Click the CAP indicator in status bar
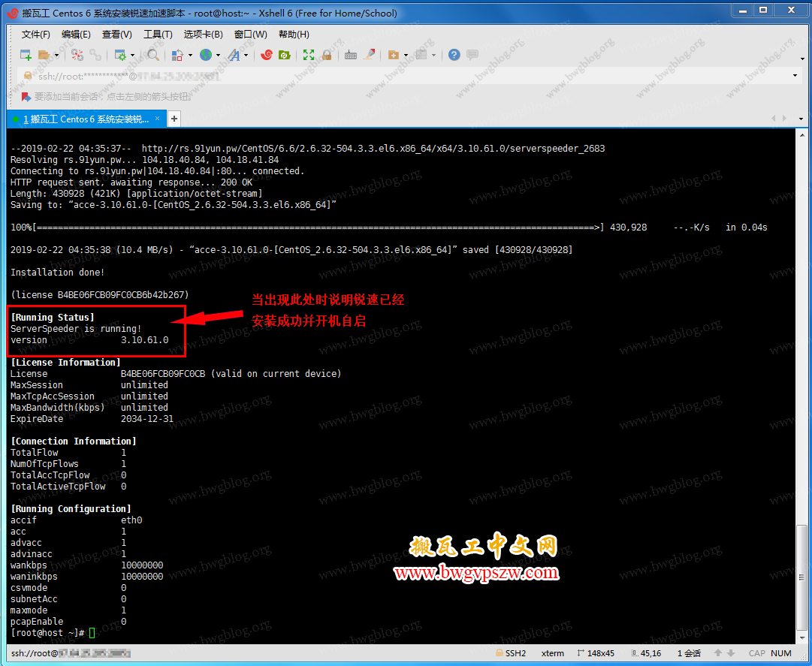Image resolution: width=812 pixels, height=666 pixels. (x=756, y=653)
